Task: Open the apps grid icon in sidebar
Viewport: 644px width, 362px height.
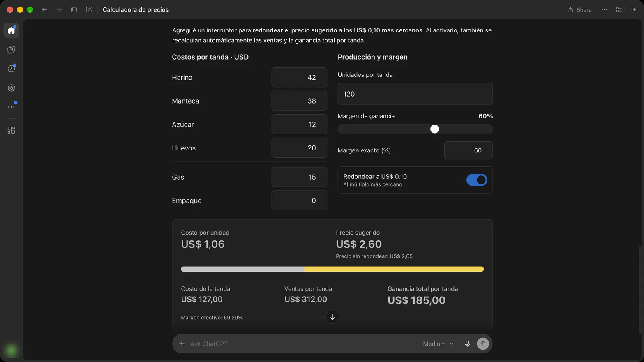Action: 11,130
